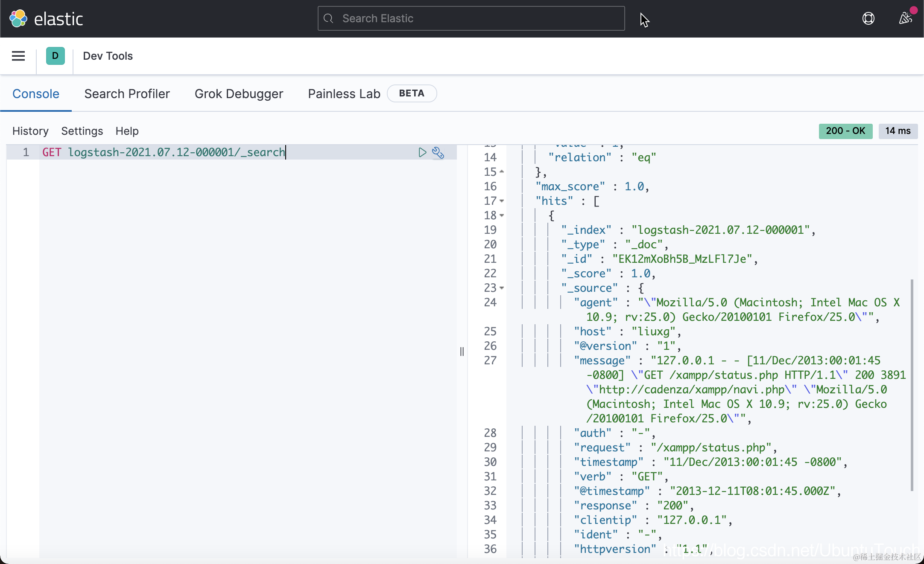
Task: Collapse the object at line 18
Action: pyautogui.click(x=502, y=215)
